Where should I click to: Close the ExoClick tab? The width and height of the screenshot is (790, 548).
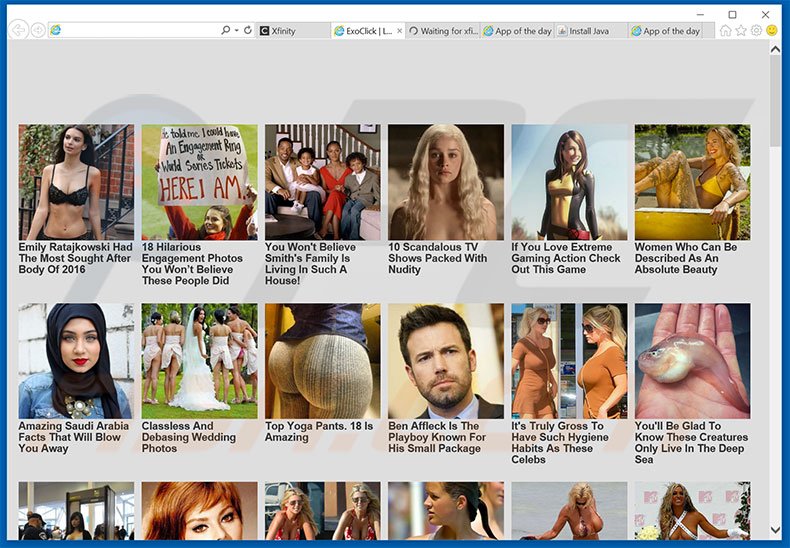click(400, 31)
